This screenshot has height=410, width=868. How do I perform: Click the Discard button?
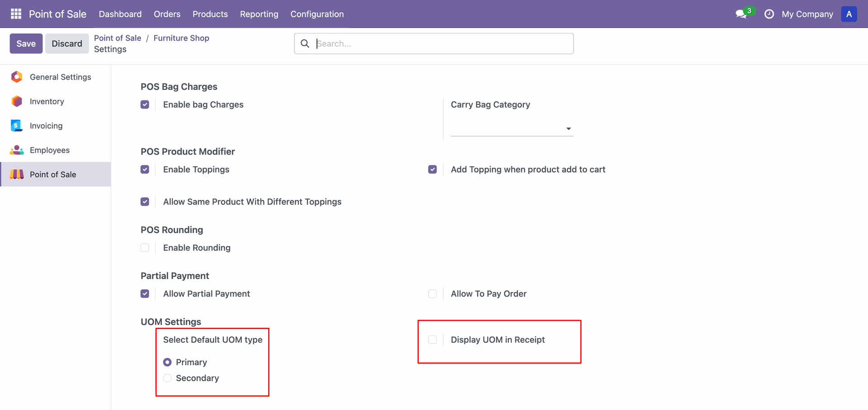tap(67, 43)
